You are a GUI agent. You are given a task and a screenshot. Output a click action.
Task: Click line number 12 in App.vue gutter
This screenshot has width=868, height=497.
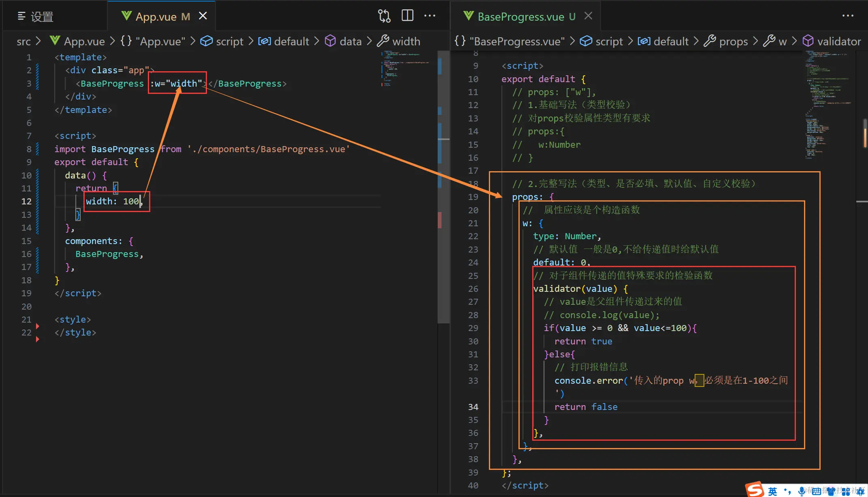tap(26, 201)
